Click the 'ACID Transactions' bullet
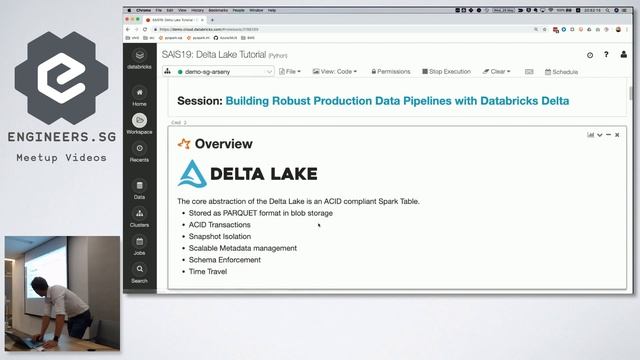Screen dimensions: 640x360 pyautogui.click(x=219, y=224)
